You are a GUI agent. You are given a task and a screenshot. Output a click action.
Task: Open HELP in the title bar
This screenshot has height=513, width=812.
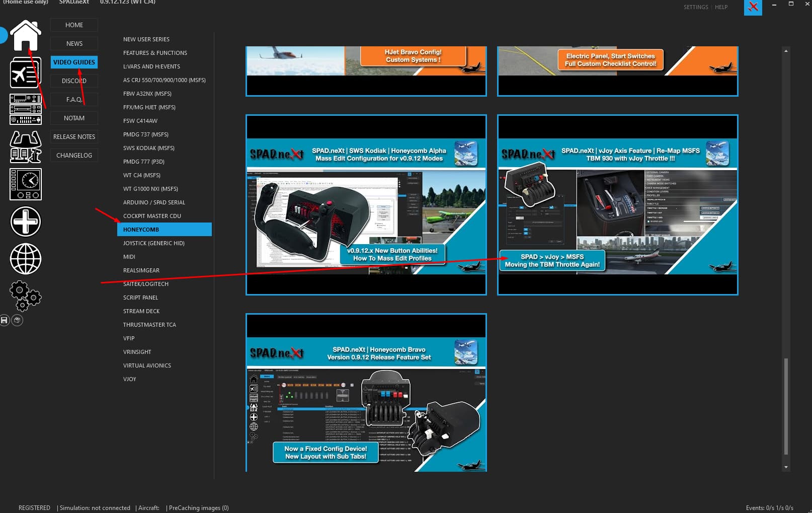[721, 7]
